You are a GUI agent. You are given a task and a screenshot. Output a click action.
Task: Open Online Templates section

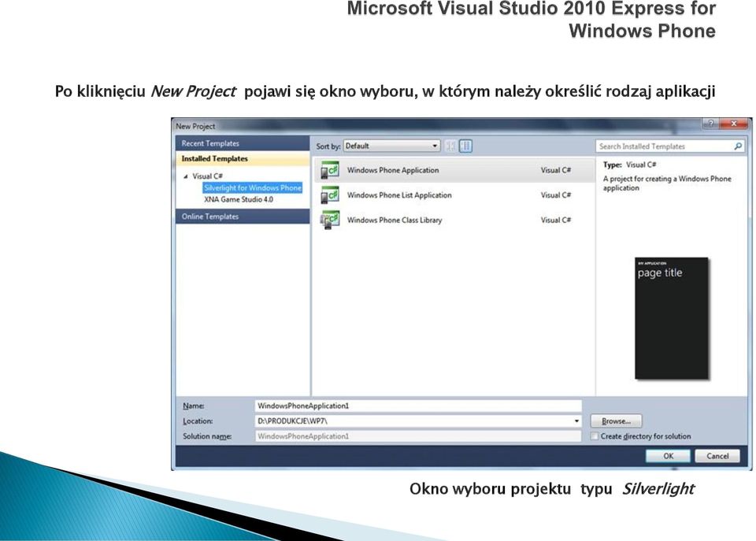click(243, 217)
